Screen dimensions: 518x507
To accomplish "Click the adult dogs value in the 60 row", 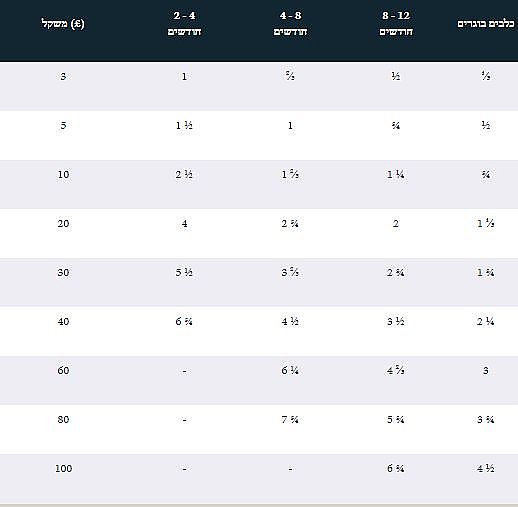I will point(486,370).
